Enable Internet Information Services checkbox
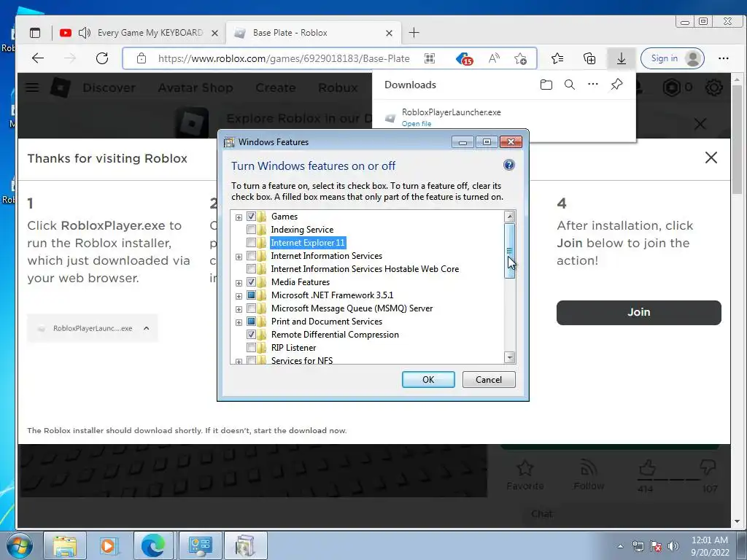The height and width of the screenshot is (560, 747). 251,256
